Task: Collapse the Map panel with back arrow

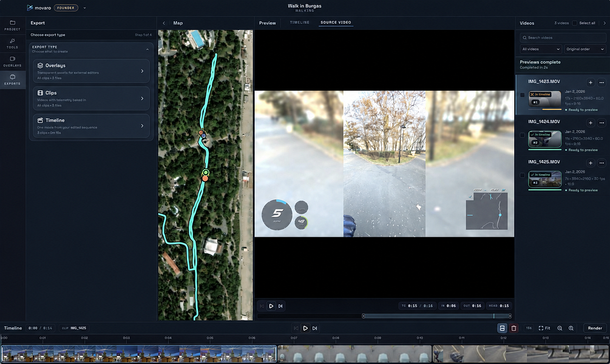Action: coord(164,23)
